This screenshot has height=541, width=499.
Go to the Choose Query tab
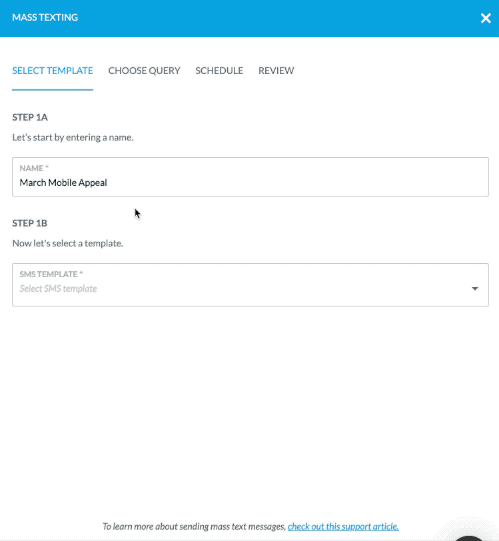tap(144, 70)
